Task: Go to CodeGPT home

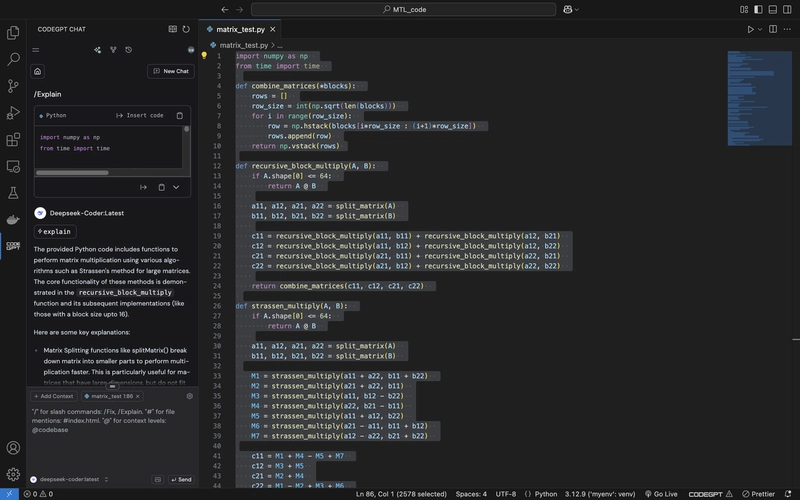Action: 38,71
